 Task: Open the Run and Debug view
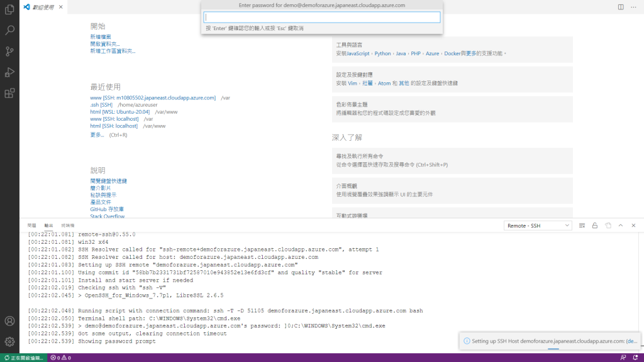pyautogui.click(x=9, y=72)
